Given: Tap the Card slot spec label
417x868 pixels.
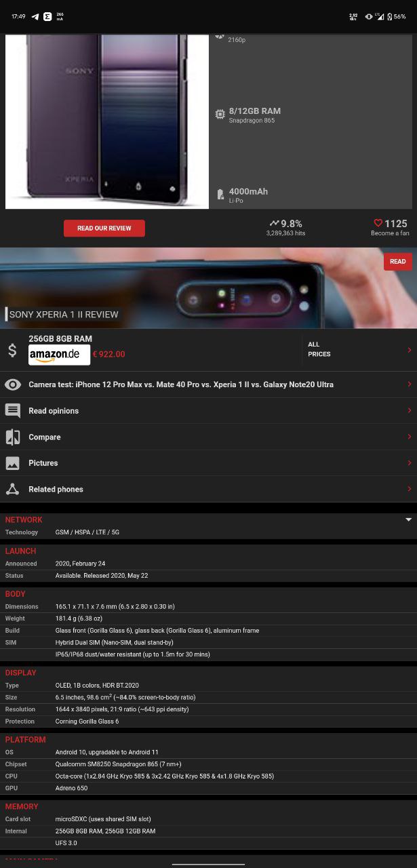Looking at the screenshot, I should tap(18, 819).
